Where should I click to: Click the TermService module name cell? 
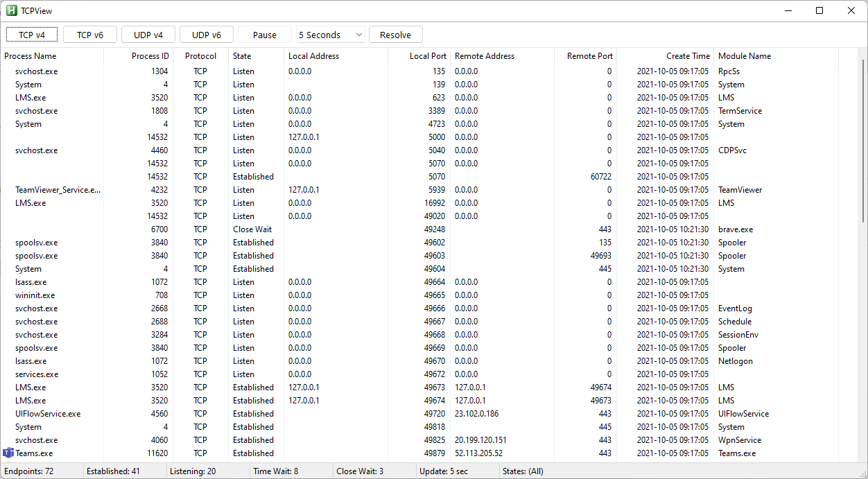click(x=740, y=111)
